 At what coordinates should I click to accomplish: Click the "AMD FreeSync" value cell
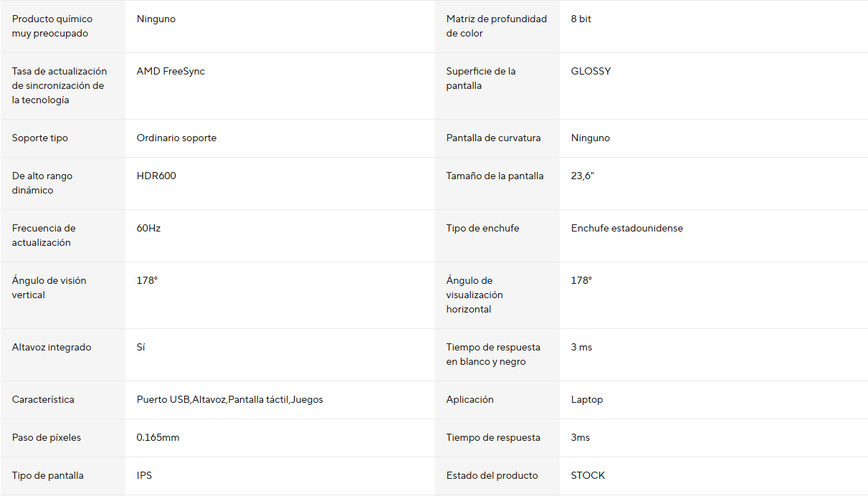click(171, 72)
